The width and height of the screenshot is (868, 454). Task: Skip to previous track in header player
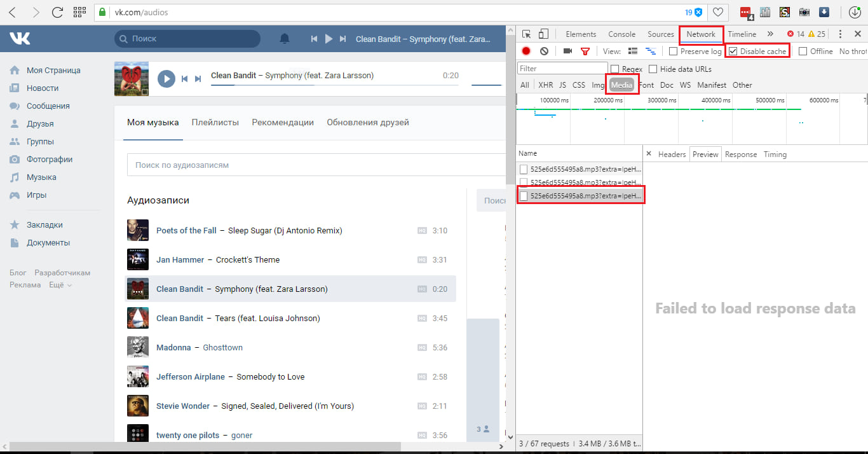click(314, 39)
